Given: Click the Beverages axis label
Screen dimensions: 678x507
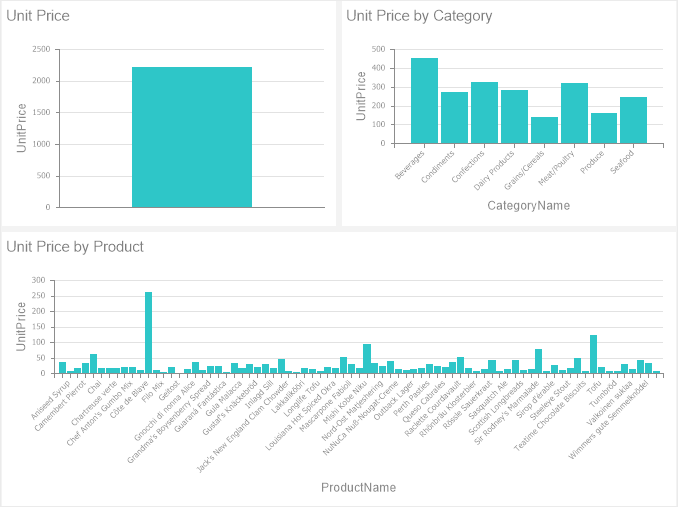Looking at the screenshot, I should pyautogui.click(x=411, y=163).
